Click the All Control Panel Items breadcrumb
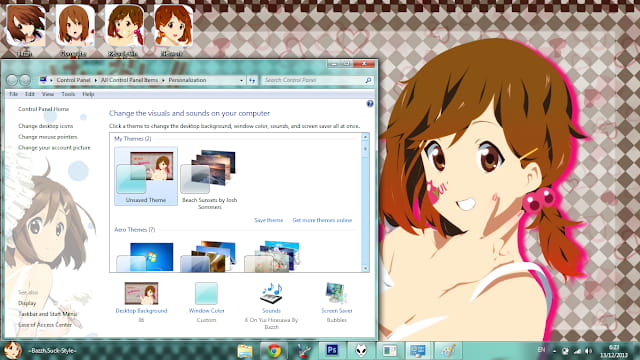The height and width of the screenshot is (360, 640). point(129,80)
